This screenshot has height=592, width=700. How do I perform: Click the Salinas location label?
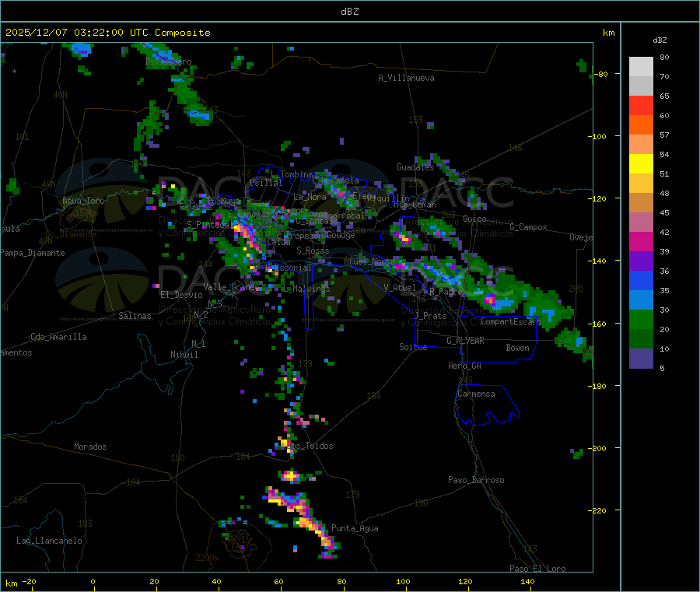click(135, 316)
